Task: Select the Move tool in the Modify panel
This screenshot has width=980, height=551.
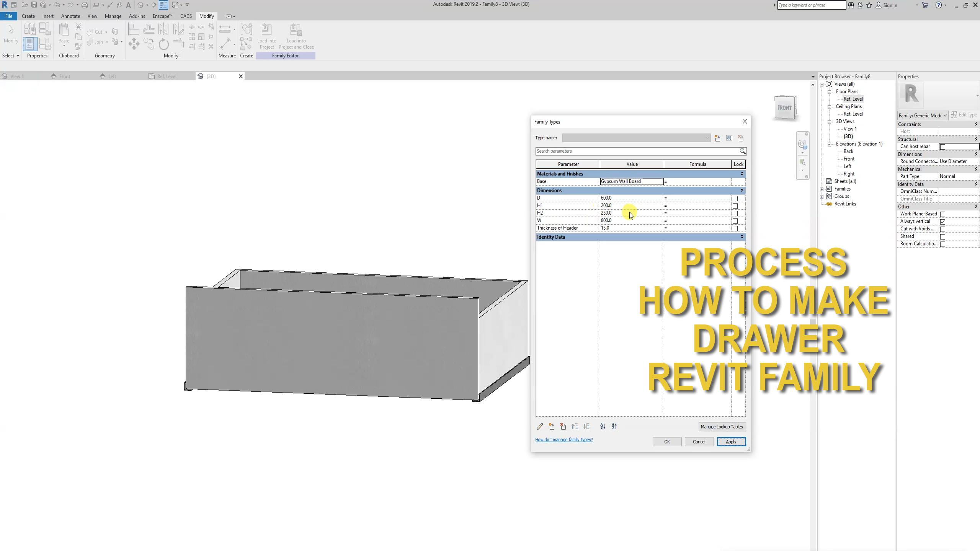Action: pyautogui.click(x=134, y=44)
